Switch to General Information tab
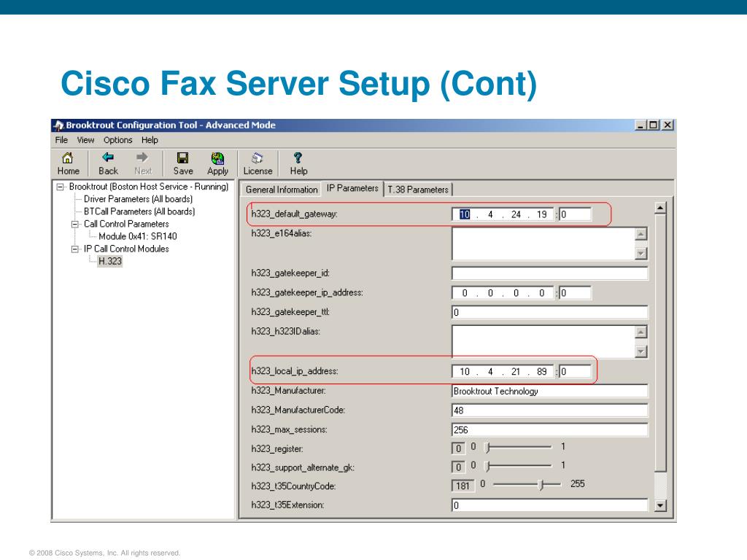The image size is (747, 560). tap(282, 190)
